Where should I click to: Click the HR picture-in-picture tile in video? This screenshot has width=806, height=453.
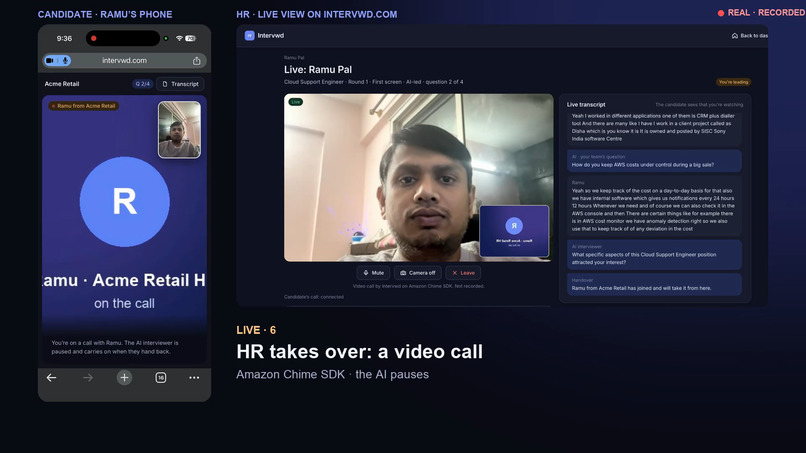(514, 231)
